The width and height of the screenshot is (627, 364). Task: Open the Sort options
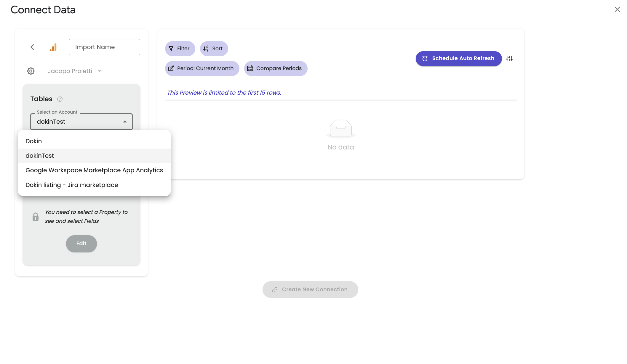coord(214,49)
